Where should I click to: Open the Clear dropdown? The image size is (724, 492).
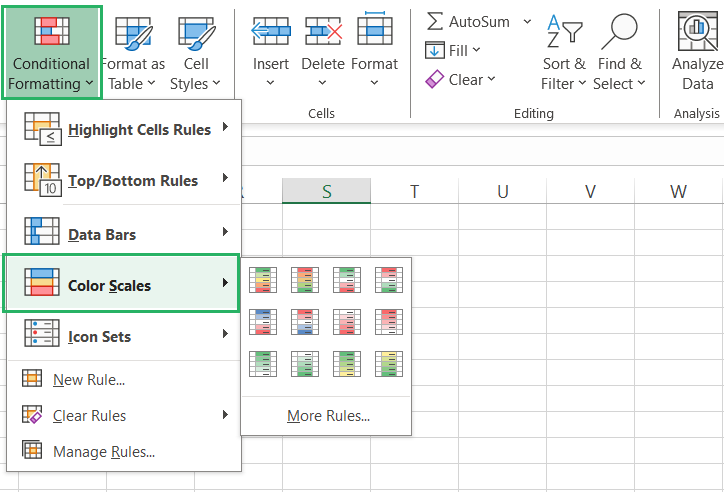(459, 79)
